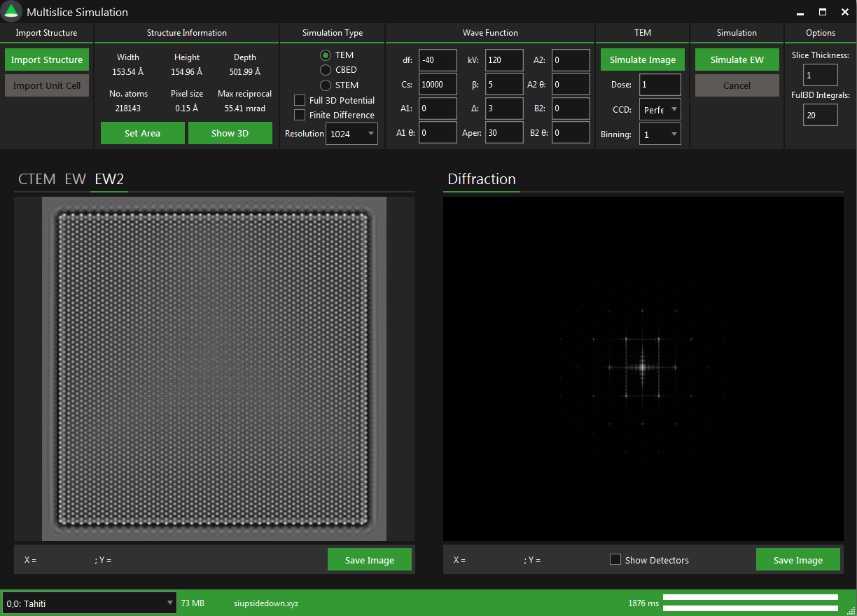
Task: Open the Resolution dropdown
Action: (x=351, y=133)
